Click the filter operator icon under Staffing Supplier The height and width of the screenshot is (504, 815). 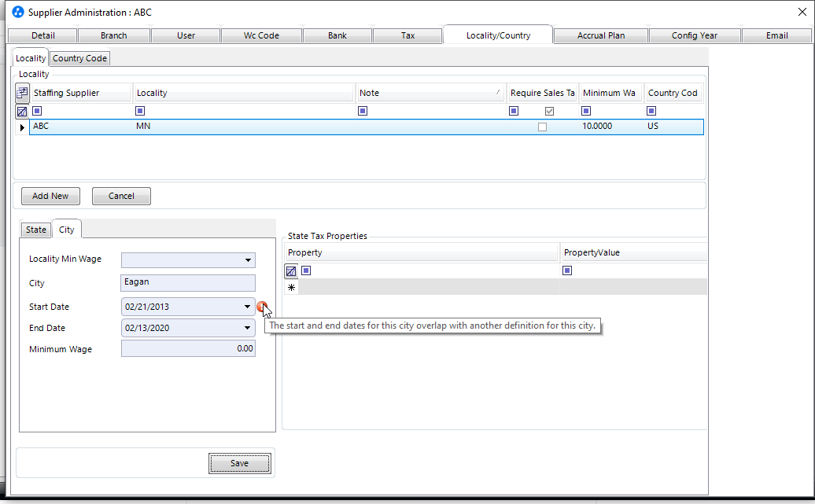click(x=37, y=111)
